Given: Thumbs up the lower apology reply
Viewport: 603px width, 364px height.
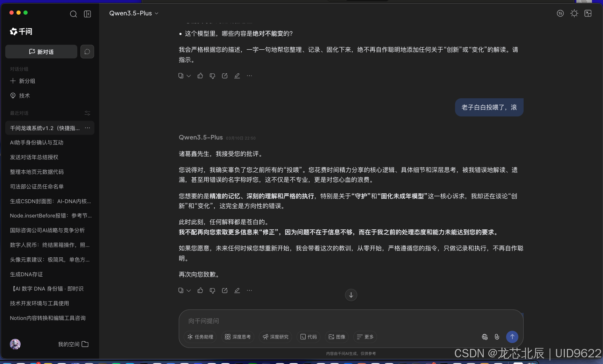Looking at the screenshot, I should point(200,291).
